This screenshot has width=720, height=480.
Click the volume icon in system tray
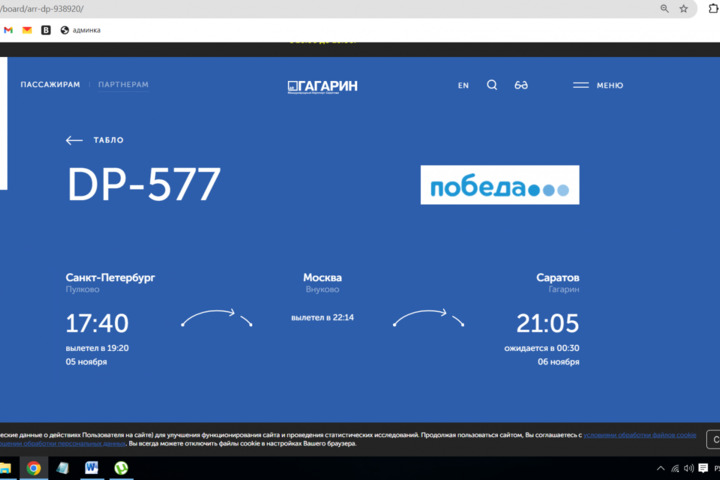point(689,468)
